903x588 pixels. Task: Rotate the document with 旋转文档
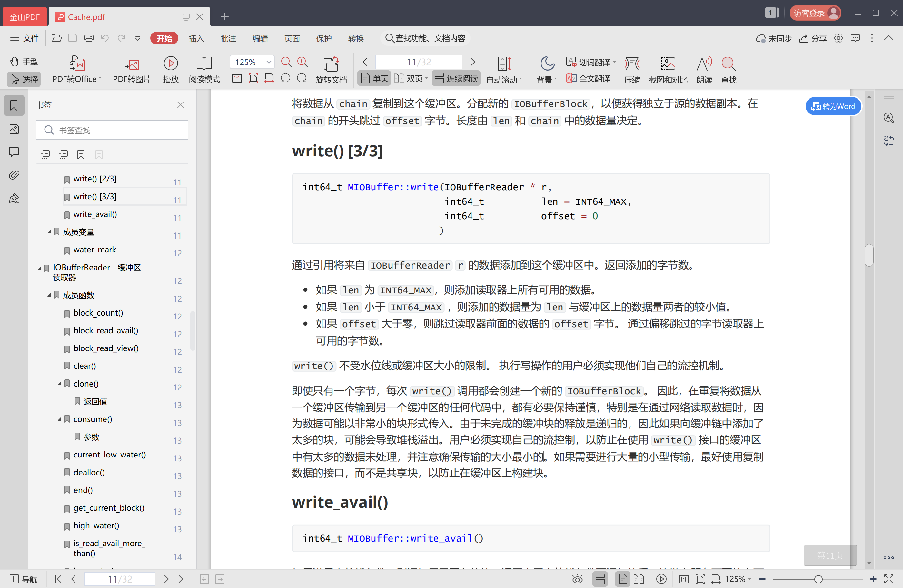point(331,70)
